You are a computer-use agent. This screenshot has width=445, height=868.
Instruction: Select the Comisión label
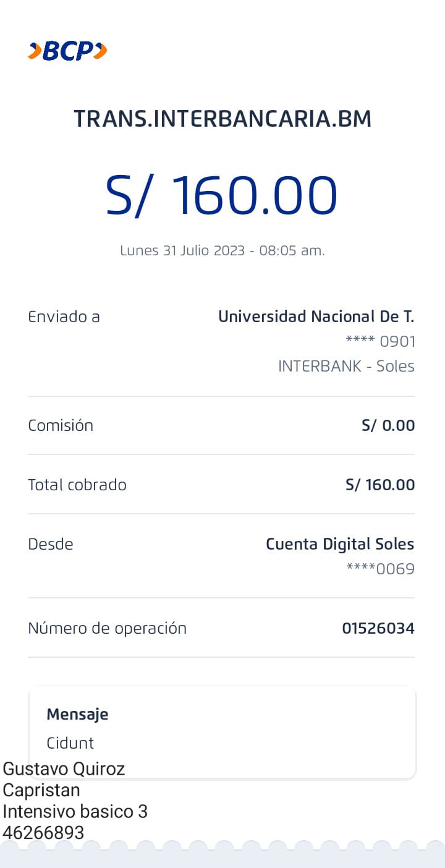[x=61, y=425]
